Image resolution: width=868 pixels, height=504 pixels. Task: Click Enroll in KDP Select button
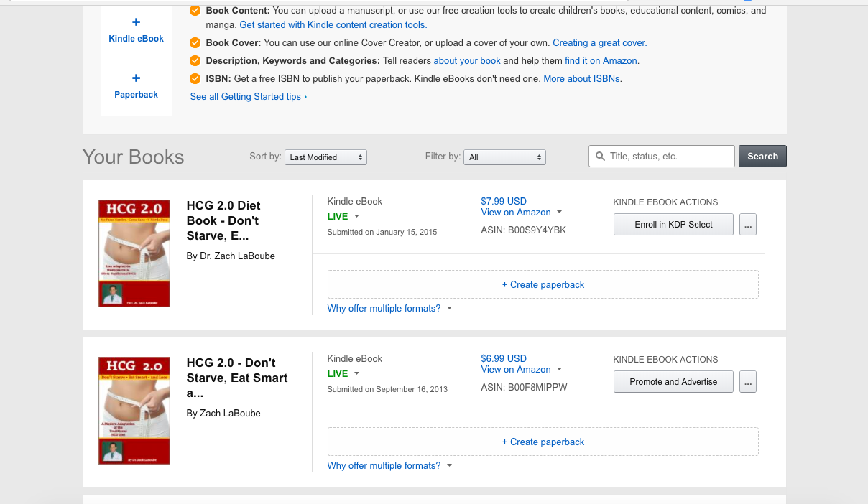pos(673,224)
